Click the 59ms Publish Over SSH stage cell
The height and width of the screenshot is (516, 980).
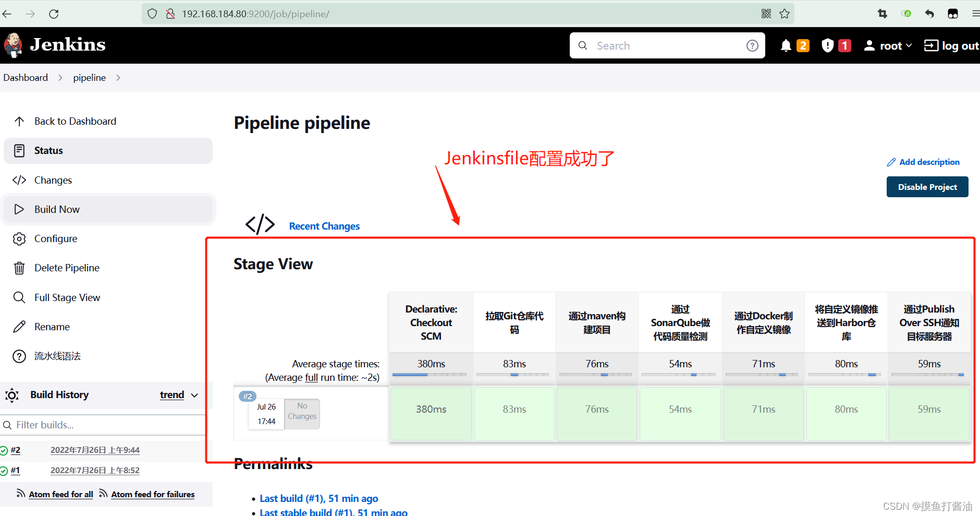tap(929, 413)
